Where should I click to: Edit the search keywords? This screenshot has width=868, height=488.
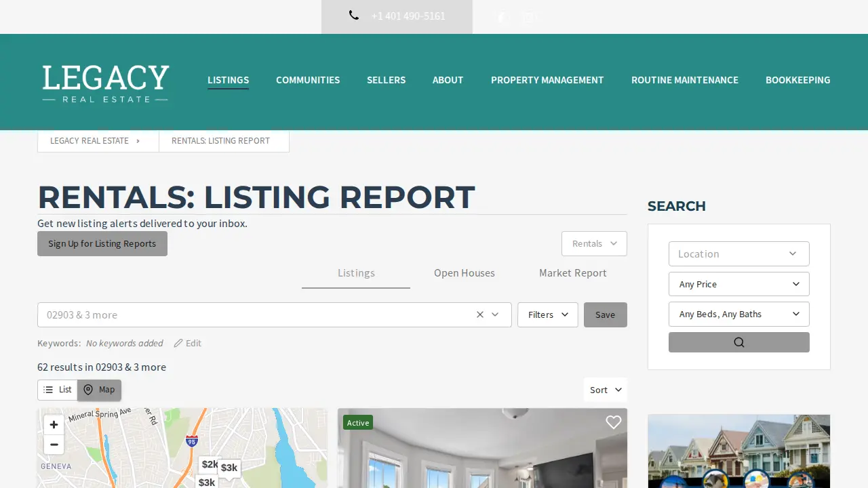[188, 343]
